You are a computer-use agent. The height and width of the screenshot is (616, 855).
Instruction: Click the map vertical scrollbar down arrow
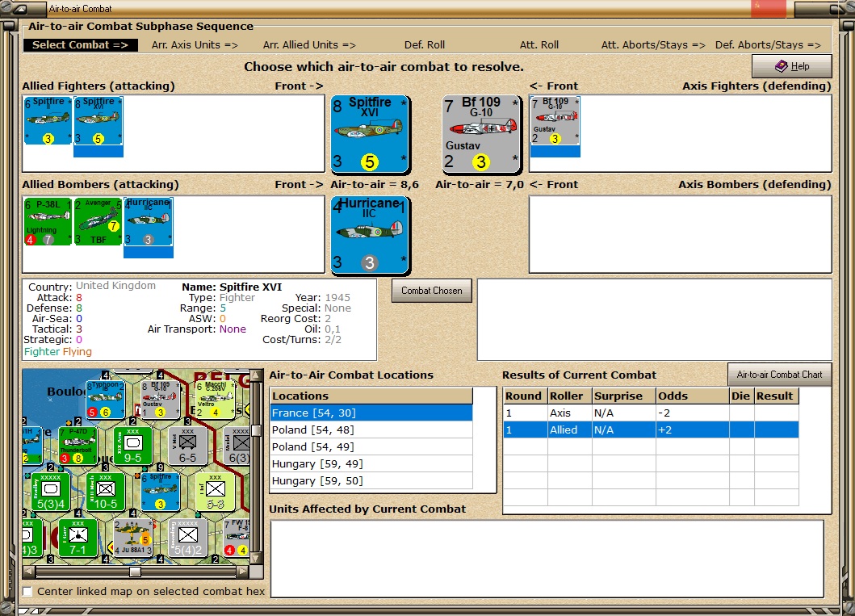coord(256,558)
